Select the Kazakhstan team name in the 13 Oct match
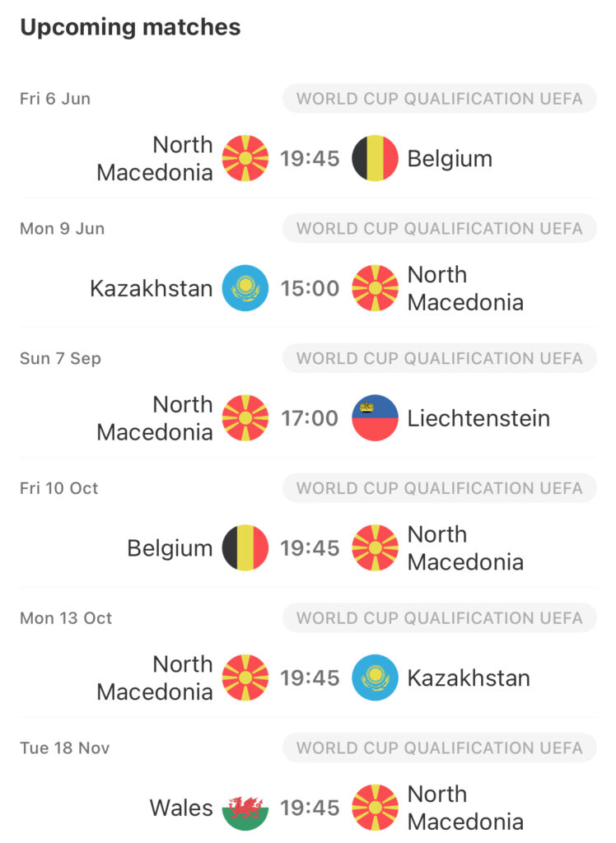The width and height of the screenshot is (616, 843). pyautogui.click(x=469, y=678)
